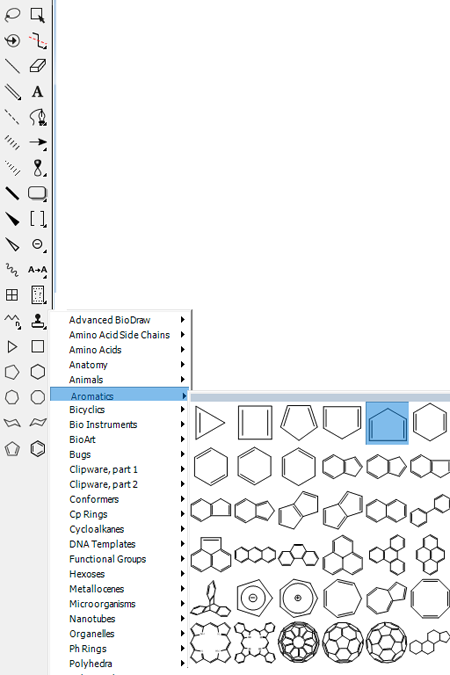This screenshot has width=450, height=675.
Task: Select the Eraser tool
Action: [x=38, y=66]
